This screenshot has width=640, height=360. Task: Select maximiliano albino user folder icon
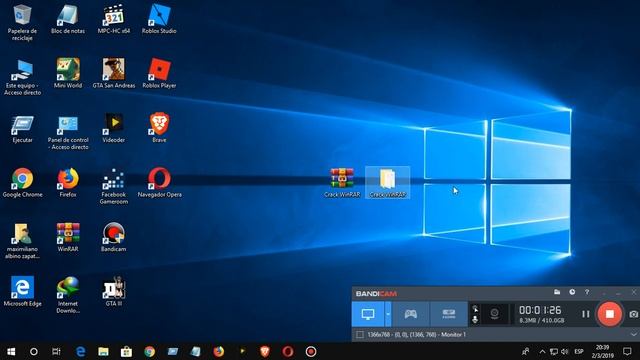point(22,241)
